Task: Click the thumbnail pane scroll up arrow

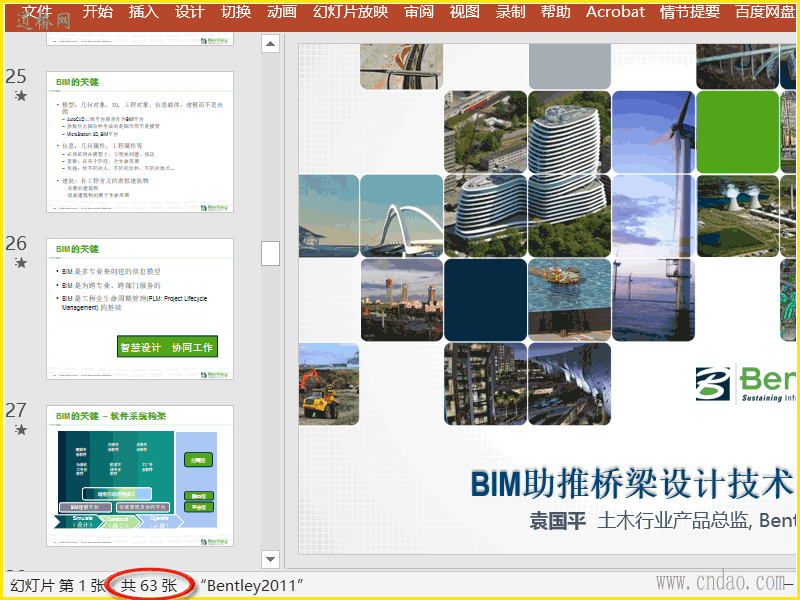Action: [x=270, y=43]
